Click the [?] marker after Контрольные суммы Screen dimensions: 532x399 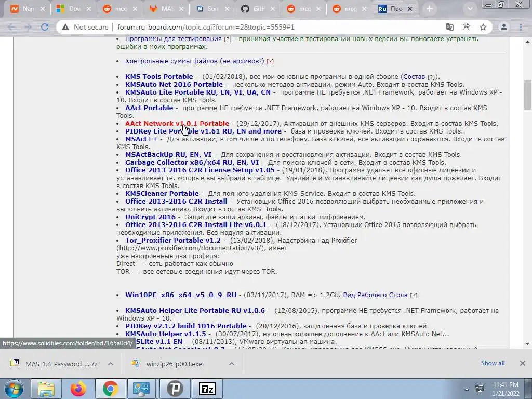pos(270,62)
